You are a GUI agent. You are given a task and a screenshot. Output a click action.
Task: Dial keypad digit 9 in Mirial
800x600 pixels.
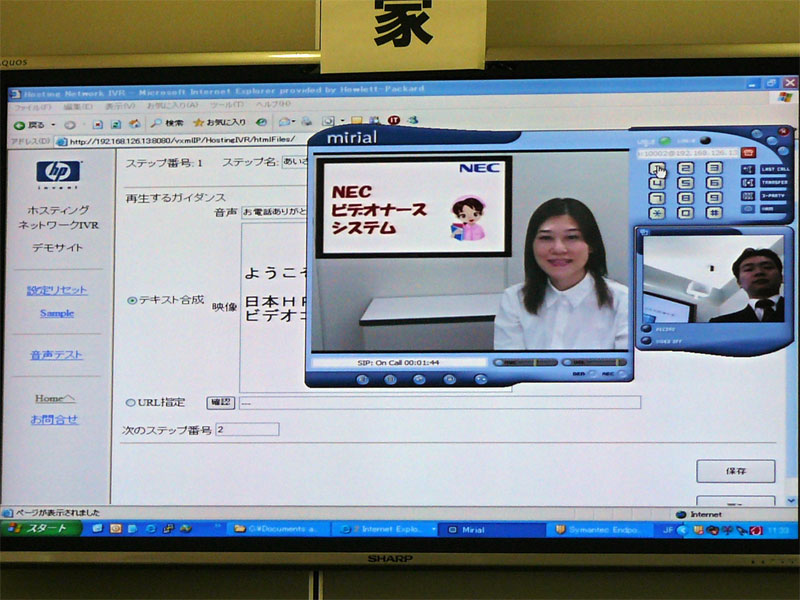714,197
